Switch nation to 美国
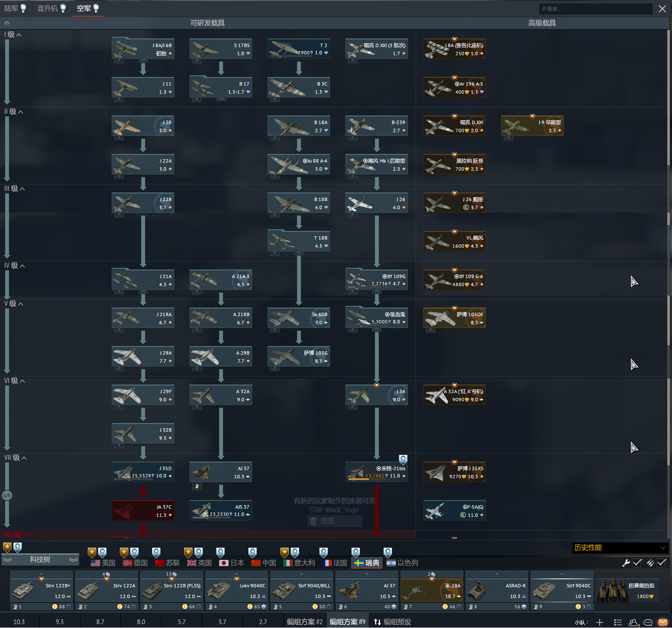Image resolution: width=672 pixels, height=628 pixels. point(103,563)
